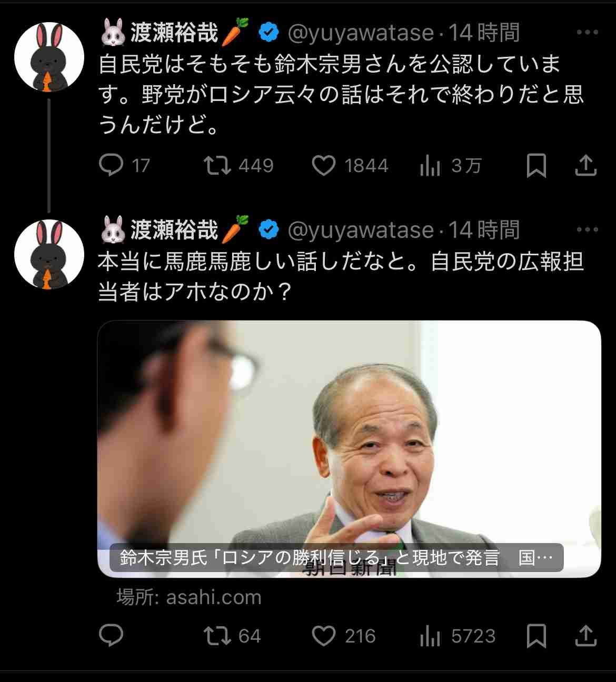Bookmark the second tweet
Viewport: 616px width, 682px height.
(536, 636)
